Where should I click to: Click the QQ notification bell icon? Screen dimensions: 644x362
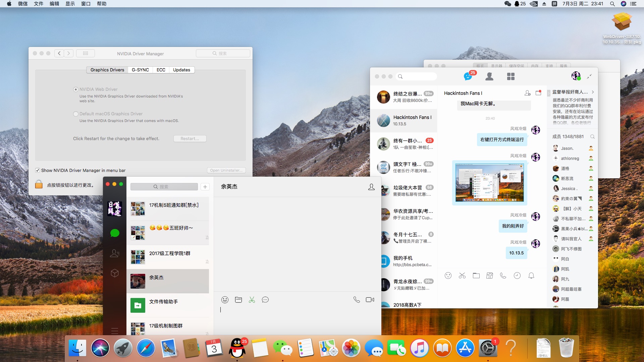tap(531, 276)
